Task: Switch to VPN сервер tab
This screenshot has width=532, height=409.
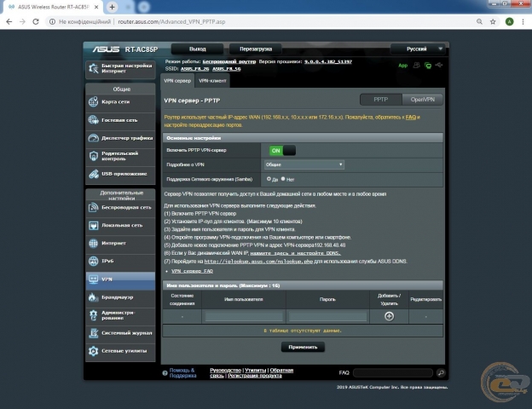Action: pos(177,81)
